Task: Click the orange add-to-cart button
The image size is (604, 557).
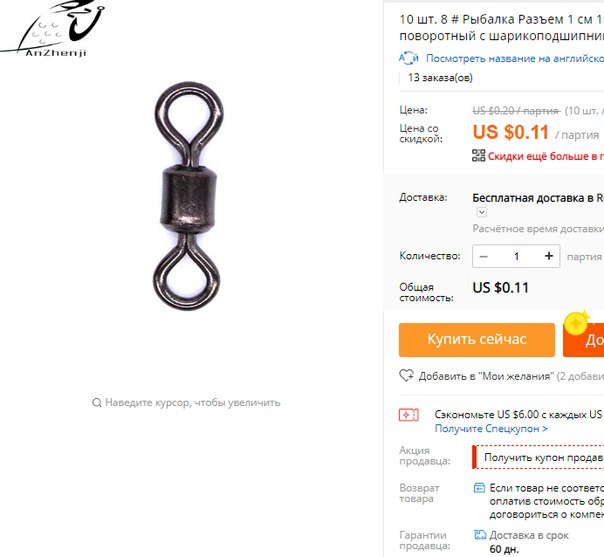Action: click(583, 340)
